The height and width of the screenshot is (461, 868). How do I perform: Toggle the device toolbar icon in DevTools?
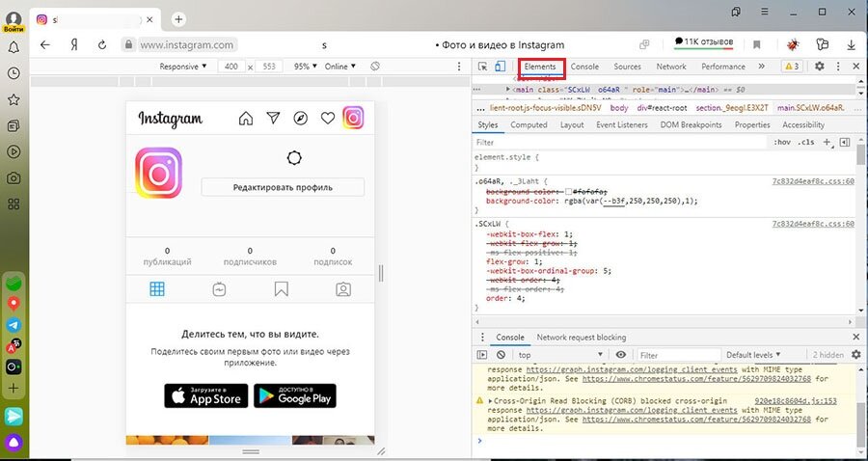[x=500, y=67]
